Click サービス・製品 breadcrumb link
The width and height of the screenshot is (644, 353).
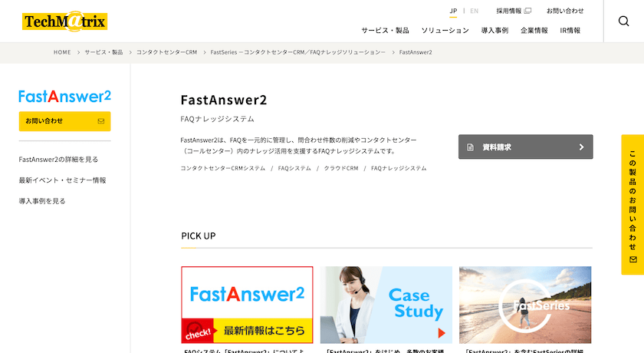pos(103,52)
